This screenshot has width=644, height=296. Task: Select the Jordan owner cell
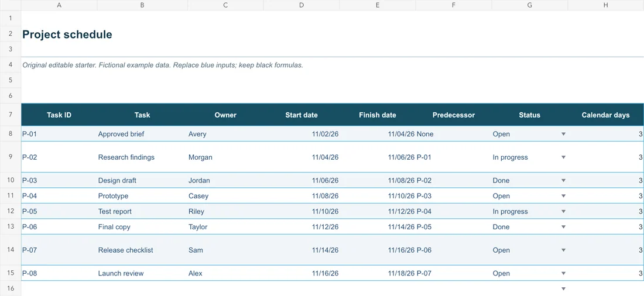(x=225, y=180)
